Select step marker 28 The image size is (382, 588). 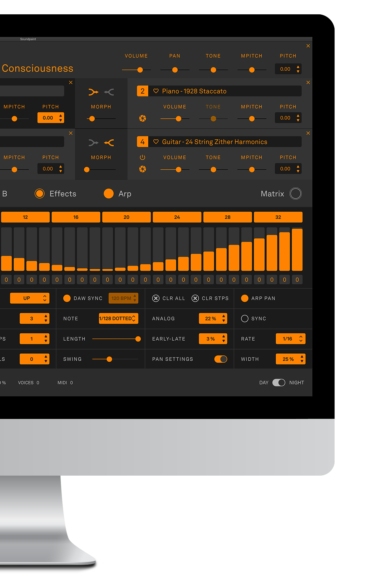pyautogui.click(x=228, y=217)
